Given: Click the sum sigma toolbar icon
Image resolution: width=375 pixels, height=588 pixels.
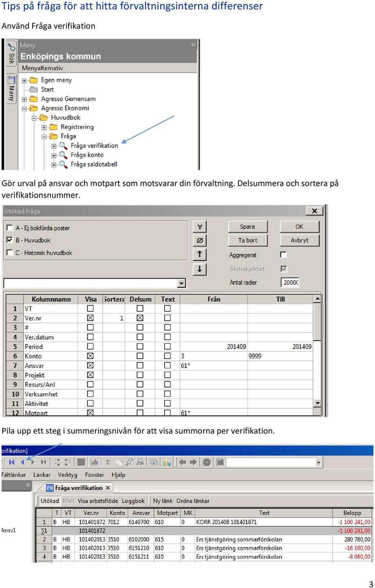Looking at the screenshot, I should tap(108, 462).
